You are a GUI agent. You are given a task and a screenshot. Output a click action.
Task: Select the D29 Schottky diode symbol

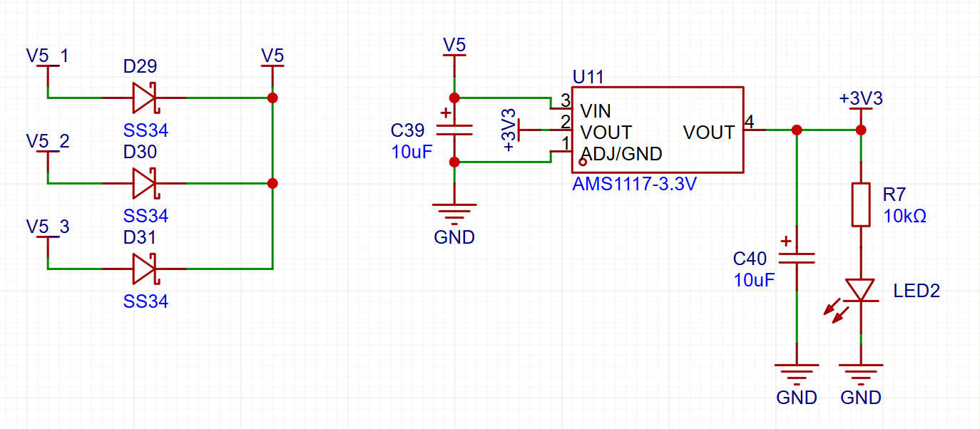click(144, 98)
